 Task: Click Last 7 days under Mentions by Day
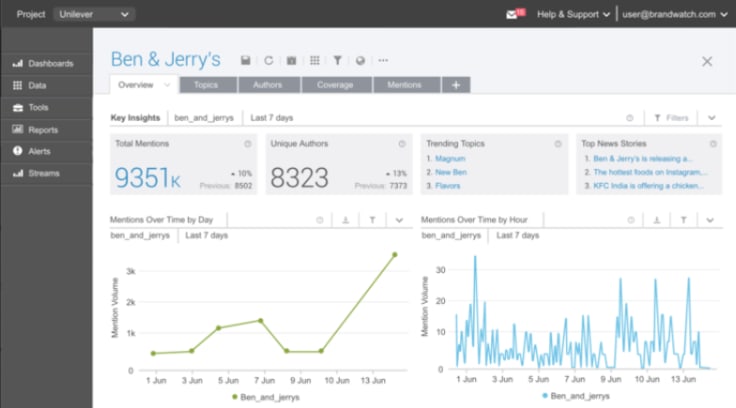(207, 235)
